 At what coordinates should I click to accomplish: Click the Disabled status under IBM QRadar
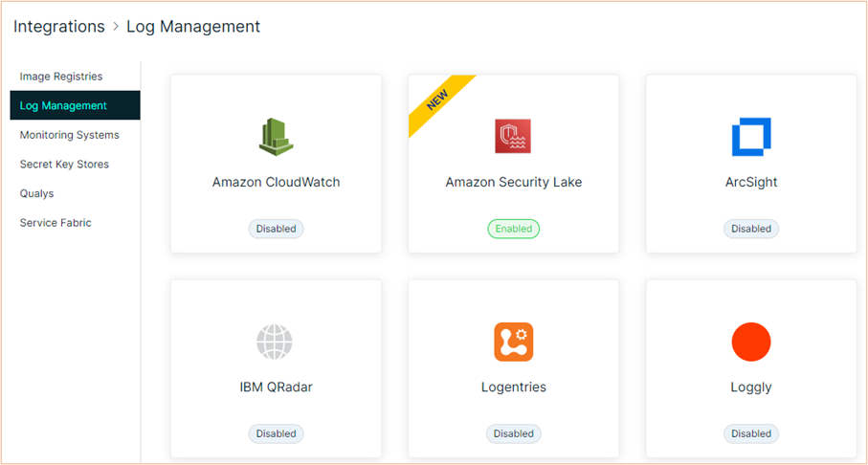pos(277,433)
